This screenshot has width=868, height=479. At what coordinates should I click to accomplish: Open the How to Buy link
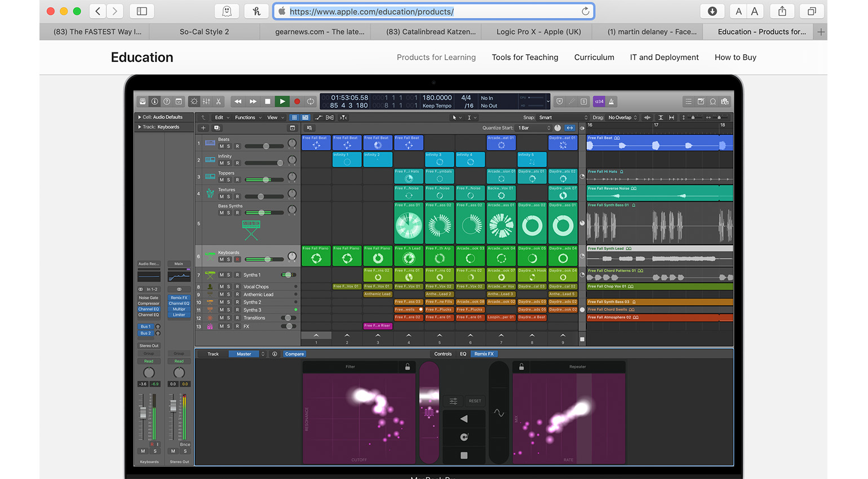click(735, 57)
